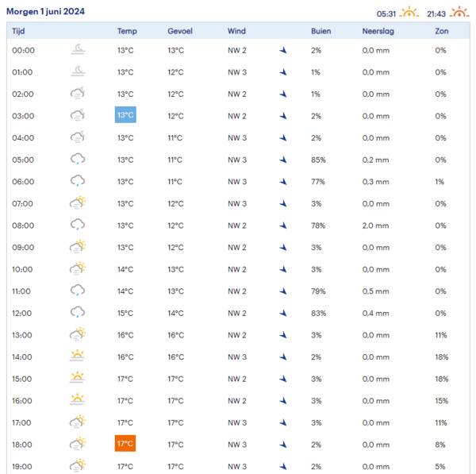Click the hazy sun icon at 16:00
The image size is (476, 474).
pyautogui.click(x=78, y=399)
